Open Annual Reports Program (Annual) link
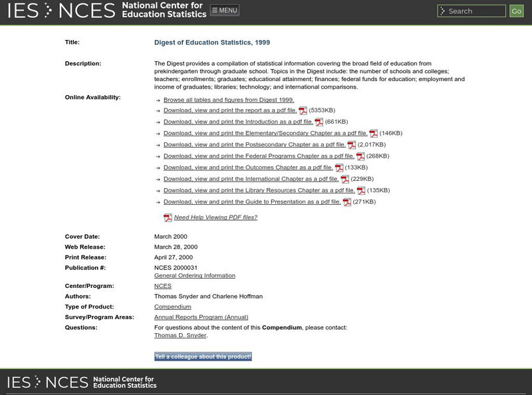Viewport: 532px width, 395px height. tap(201, 317)
